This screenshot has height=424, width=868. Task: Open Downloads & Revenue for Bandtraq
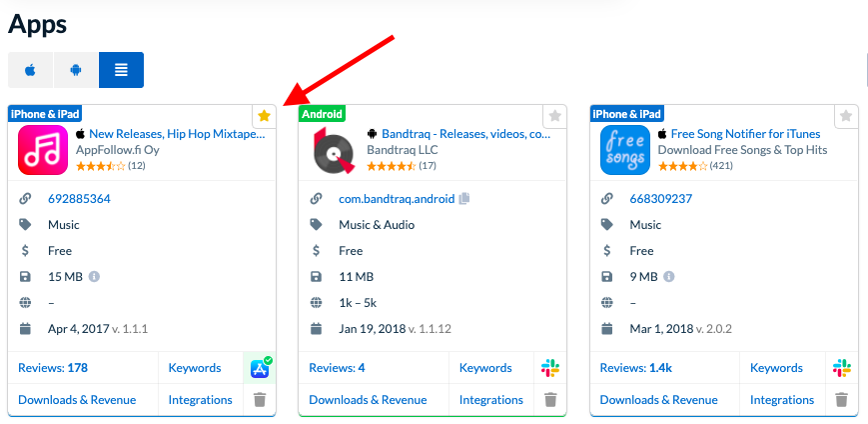pos(368,400)
